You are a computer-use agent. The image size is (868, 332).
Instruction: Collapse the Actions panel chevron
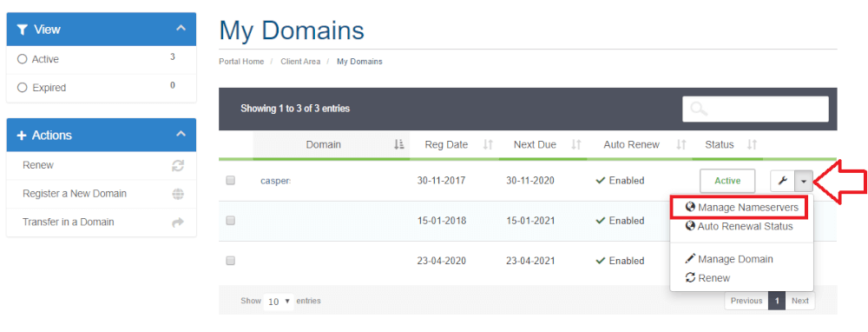pyautogui.click(x=181, y=134)
